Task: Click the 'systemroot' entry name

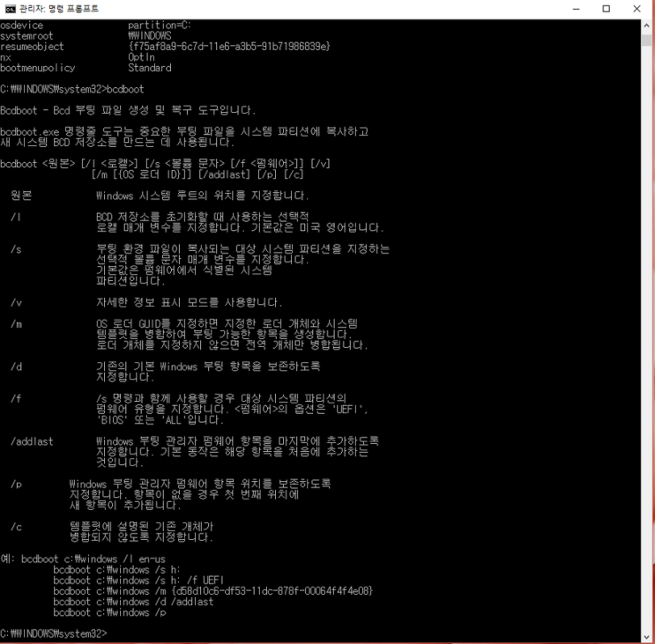Action: (x=26, y=36)
